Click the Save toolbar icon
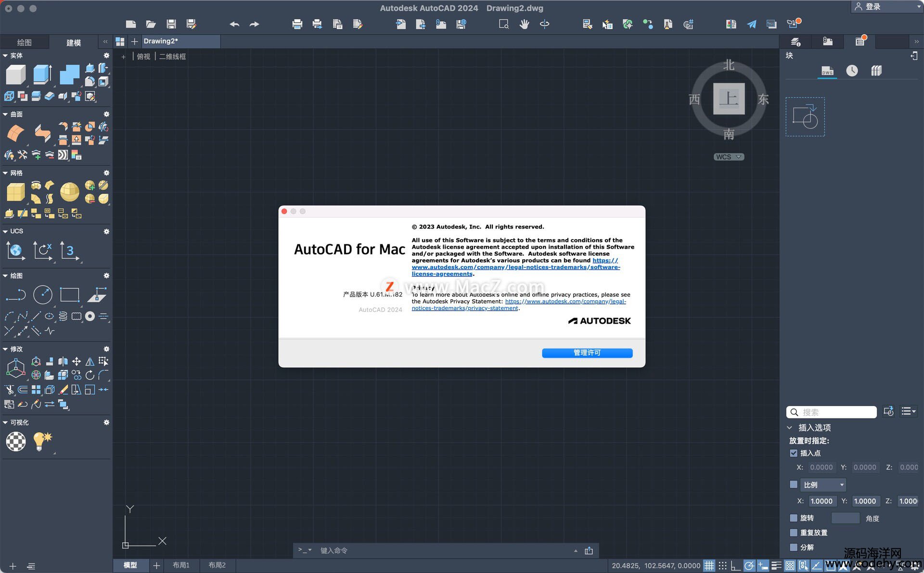The image size is (924, 573). [x=171, y=24]
